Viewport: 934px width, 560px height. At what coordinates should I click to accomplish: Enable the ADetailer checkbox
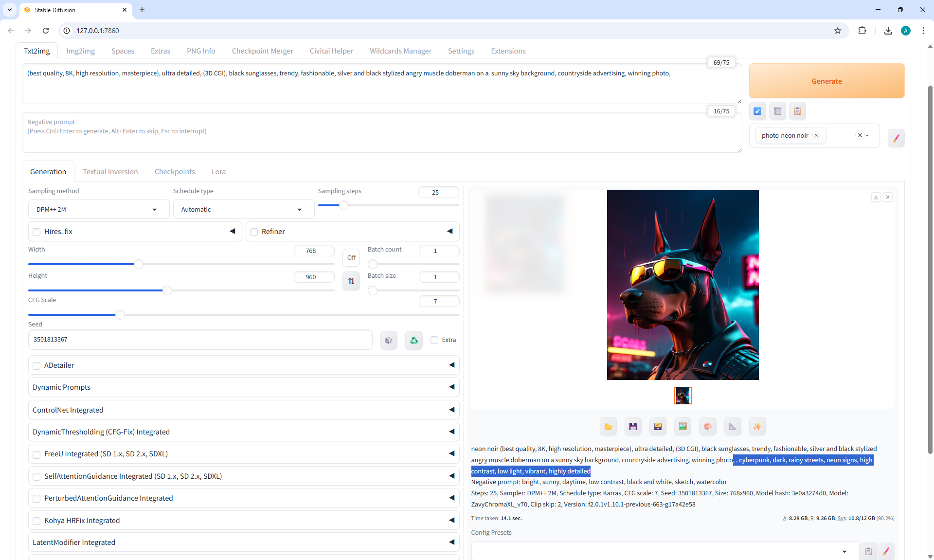[36, 365]
